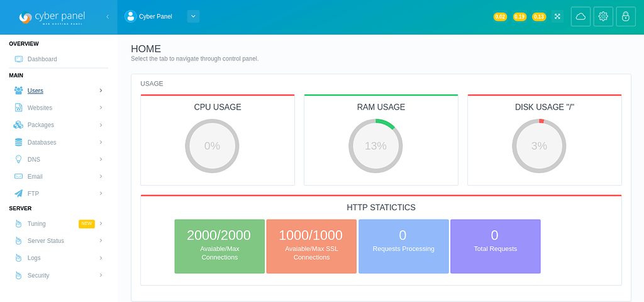The image size is (644, 302).
Task: Open the user dropdown next to Cyber Panel
Action: click(193, 16)
